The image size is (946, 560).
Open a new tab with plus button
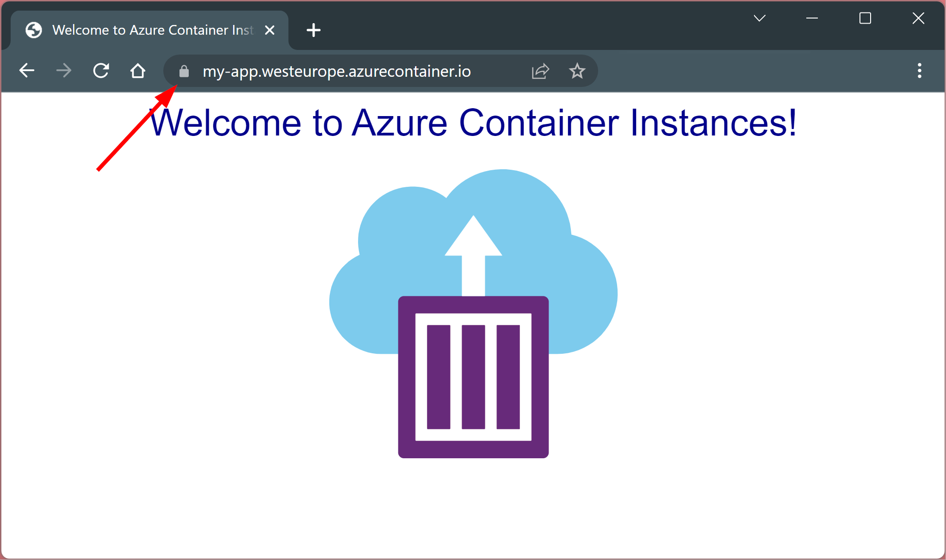pos(313,31)
